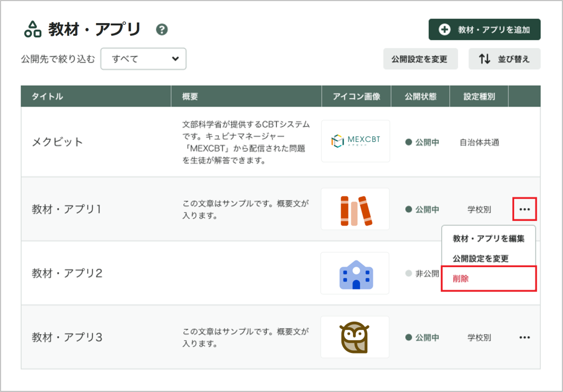Click 学校別 in 教材・アプリ3 row
The image size is (563, 392).
point(479,338)
